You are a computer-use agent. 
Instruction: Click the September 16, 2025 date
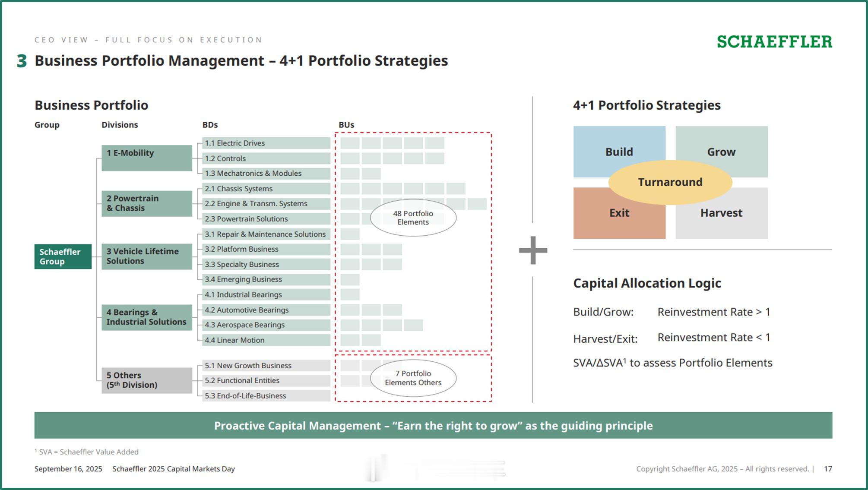(68, 469)
